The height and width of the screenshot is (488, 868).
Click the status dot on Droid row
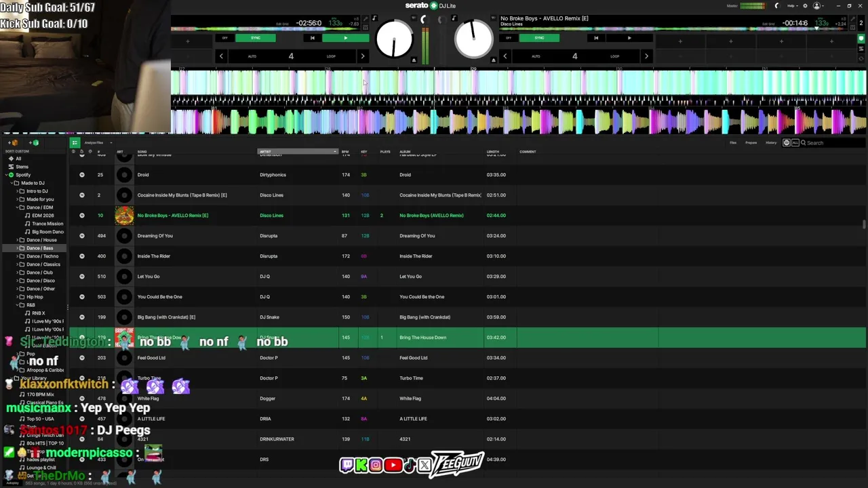point(82,175)
